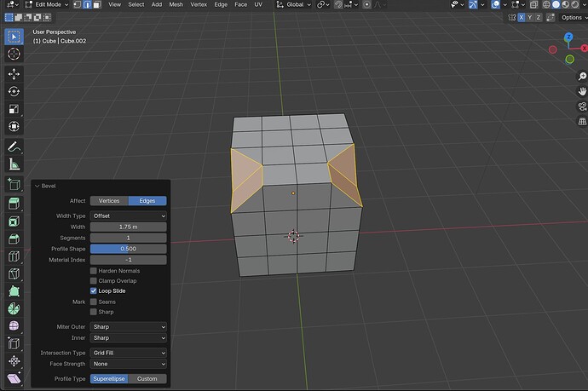Select the Shear tool
This screenshot has width=588, height=391.
pos(14,378)
